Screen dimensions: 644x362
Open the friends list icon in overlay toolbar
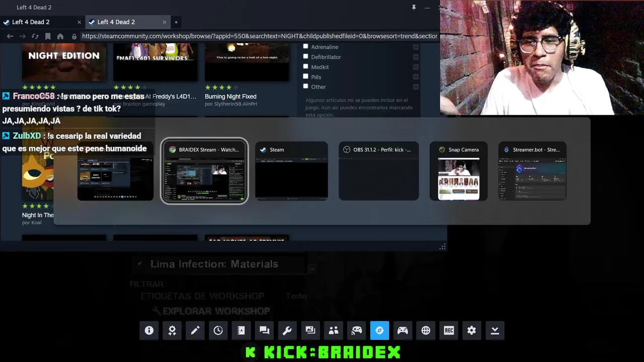(x=334, y=330)
